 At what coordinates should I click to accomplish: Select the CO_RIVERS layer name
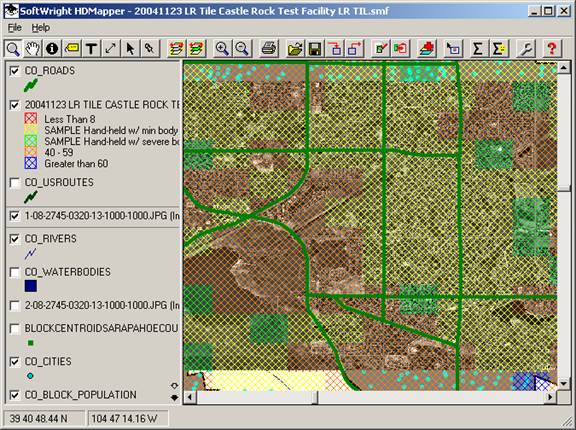pyautogui.click(x=51, y=239)
